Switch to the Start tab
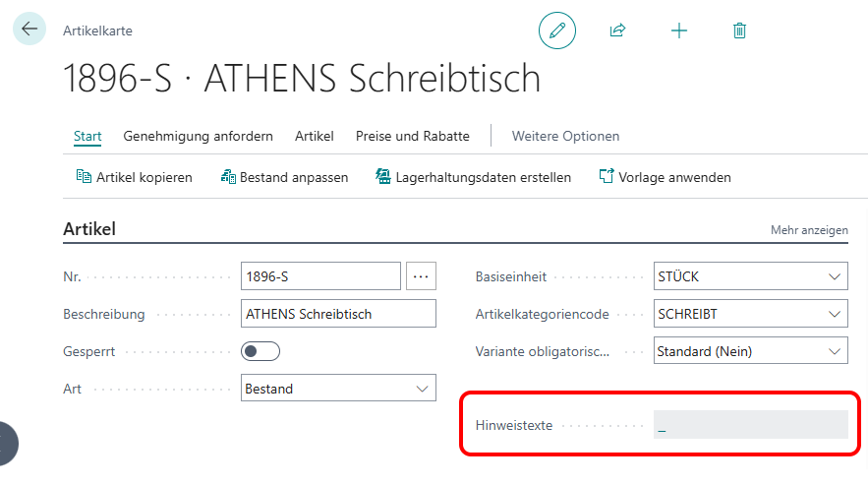The width and height of the screenshot is (868, 484). [87, 136]
